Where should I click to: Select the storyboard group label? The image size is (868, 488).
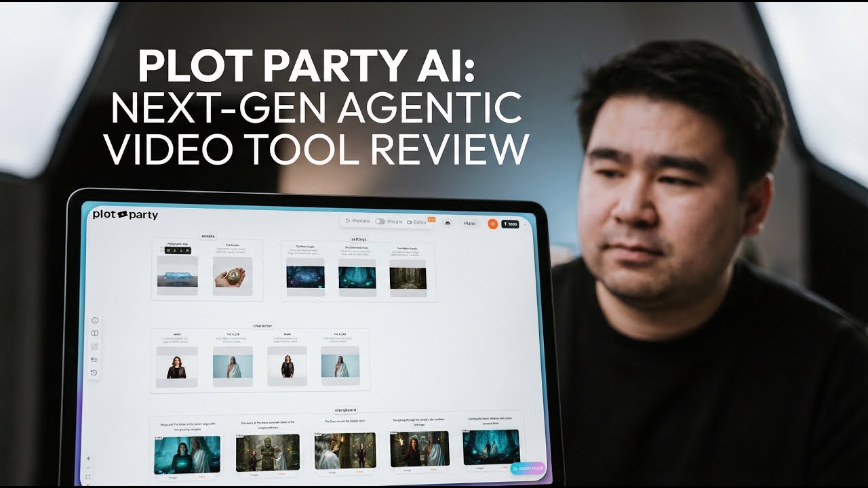[345, 410]
